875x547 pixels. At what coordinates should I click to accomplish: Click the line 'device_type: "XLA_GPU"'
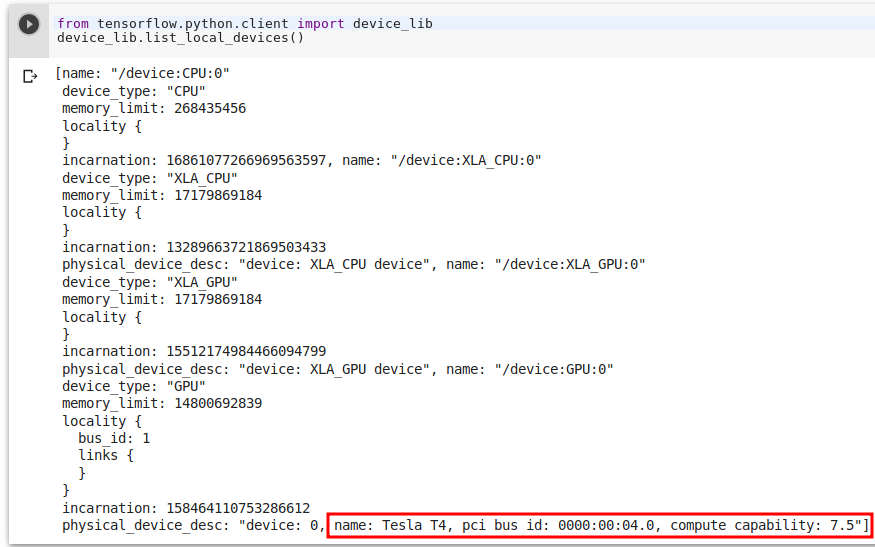(x=150, y=282)
